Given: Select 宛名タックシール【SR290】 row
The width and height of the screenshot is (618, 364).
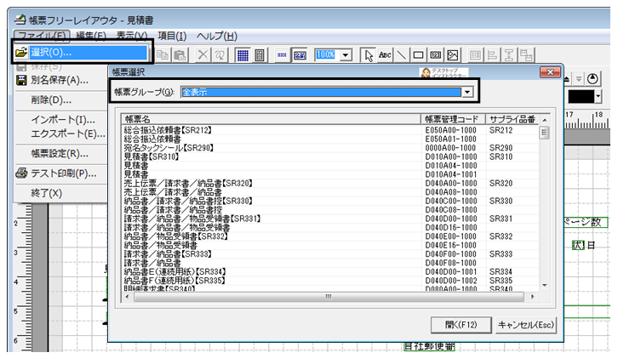Looking at the screenshot, I should (x=330, y=148).
